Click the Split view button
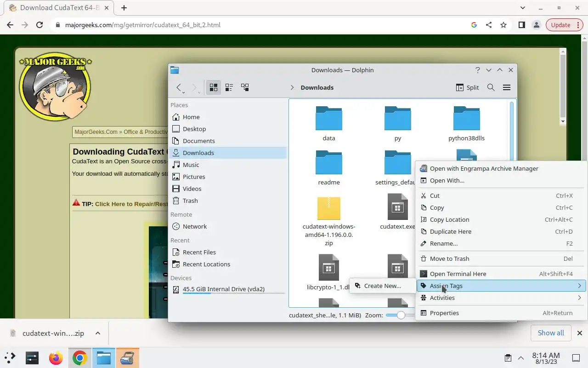Viewport: 588px width, 368px height. [467, 87]
